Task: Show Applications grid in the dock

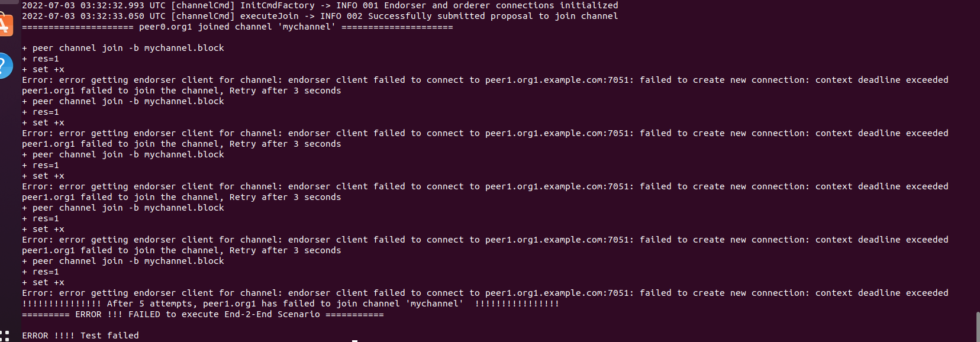Action: pyautogui.click(x=4, y=335)
